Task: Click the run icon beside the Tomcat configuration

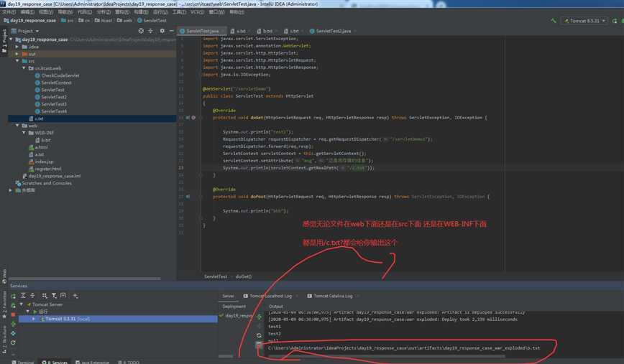Action: pyautogui.click(x=615, y=21)
